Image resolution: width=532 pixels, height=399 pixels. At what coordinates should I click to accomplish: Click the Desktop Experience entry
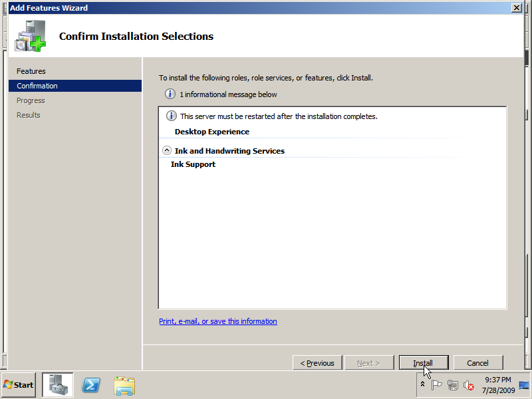click(212, 132)
